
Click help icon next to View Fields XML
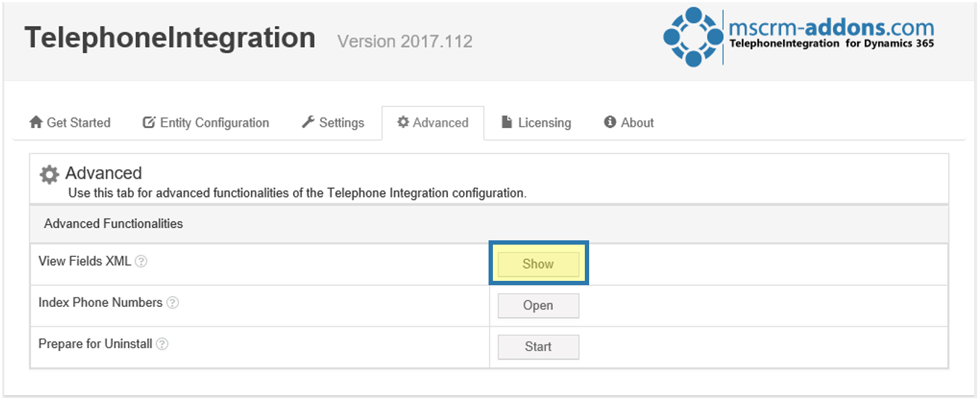(x=142, y=262)
